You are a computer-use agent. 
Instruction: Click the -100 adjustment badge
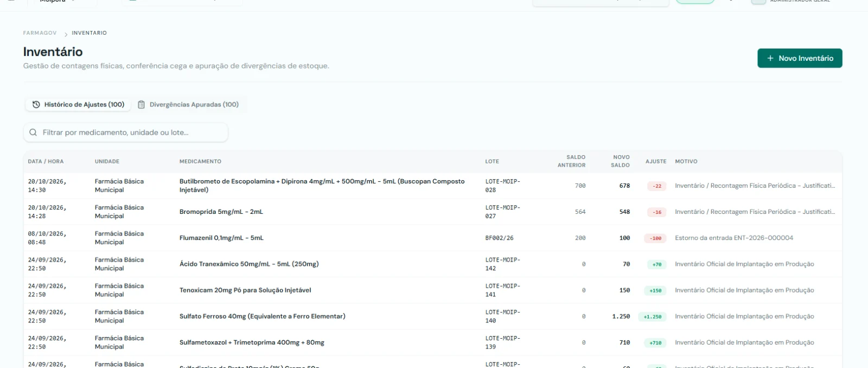point(655,238)
